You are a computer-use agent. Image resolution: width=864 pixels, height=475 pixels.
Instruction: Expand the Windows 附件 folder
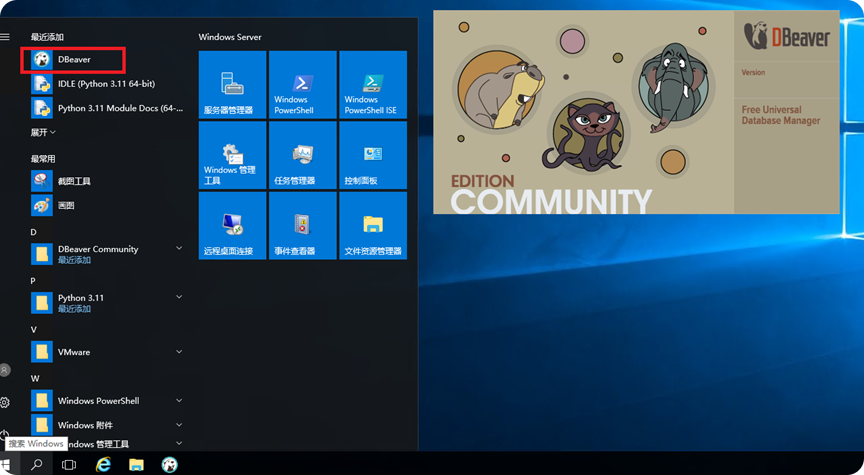click(x=105, y=425)
